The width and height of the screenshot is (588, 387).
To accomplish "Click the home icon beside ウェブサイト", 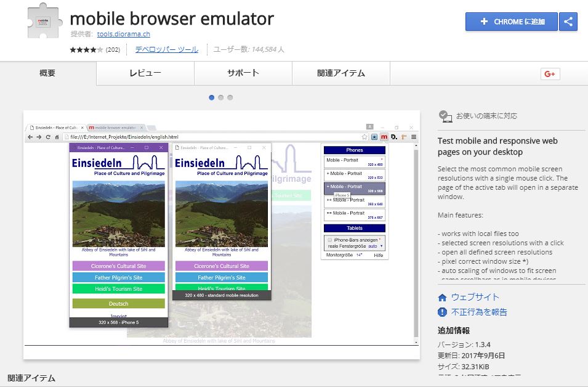I will tap(443, 298).
